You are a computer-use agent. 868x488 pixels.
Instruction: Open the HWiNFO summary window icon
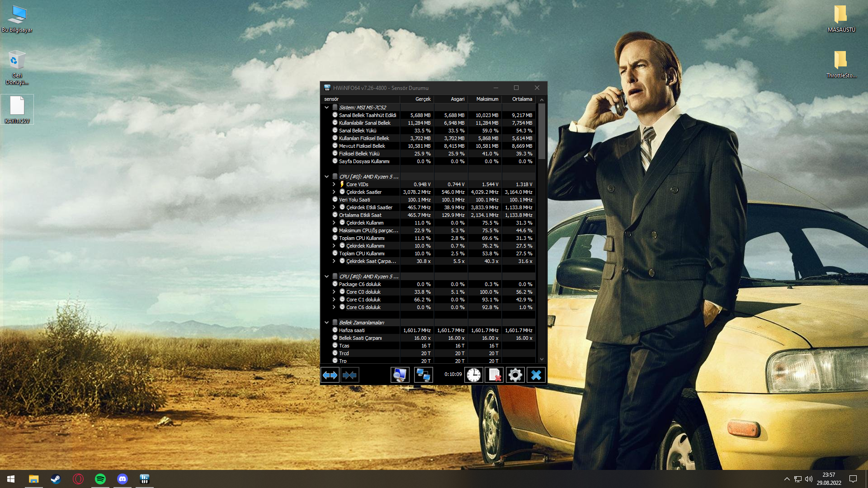(x=400, y=375)
